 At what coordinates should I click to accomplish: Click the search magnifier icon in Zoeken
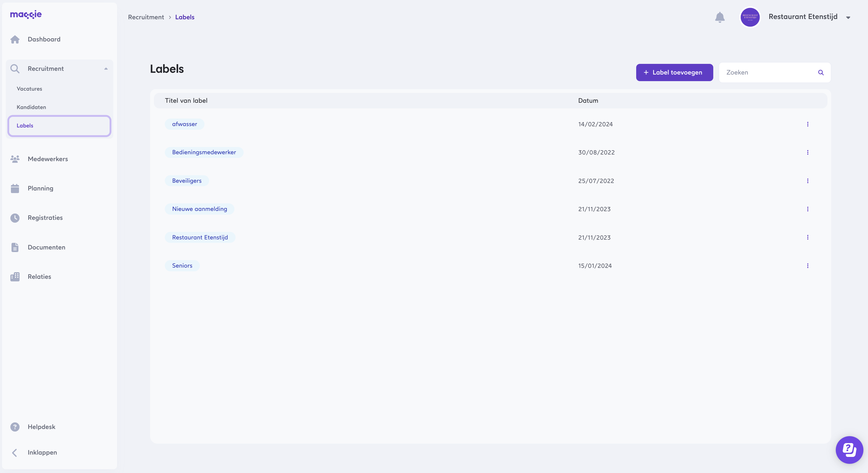click(x=821, y=73)
